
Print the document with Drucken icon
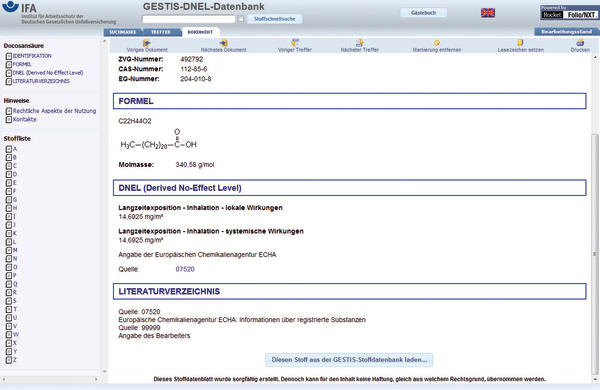[580, 42]
